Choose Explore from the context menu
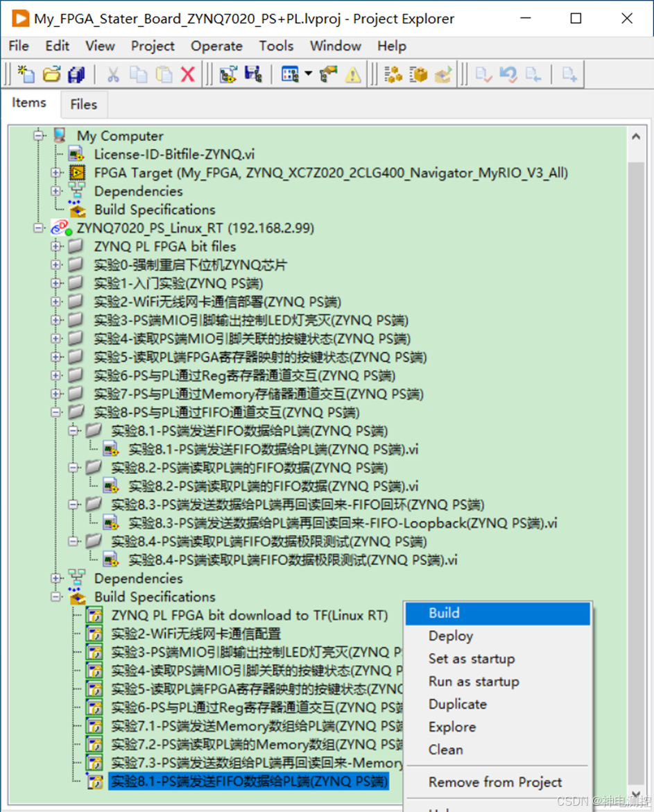 coord(497,727)
